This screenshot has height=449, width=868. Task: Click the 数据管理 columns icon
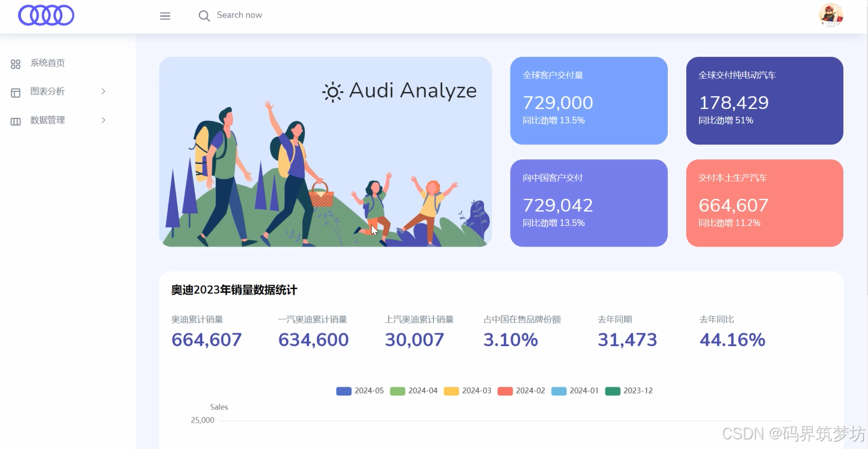[x=16, y=121]
